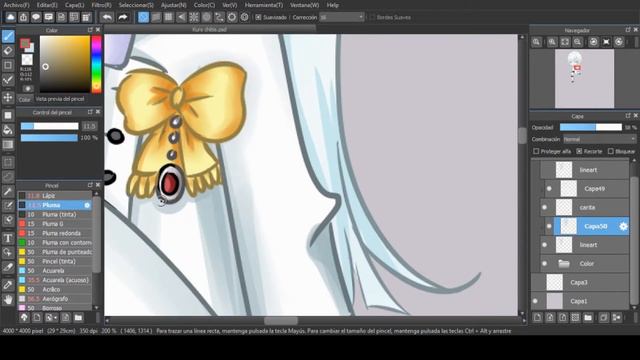
Task: Hide the carita layer
Action: (544, 207)
